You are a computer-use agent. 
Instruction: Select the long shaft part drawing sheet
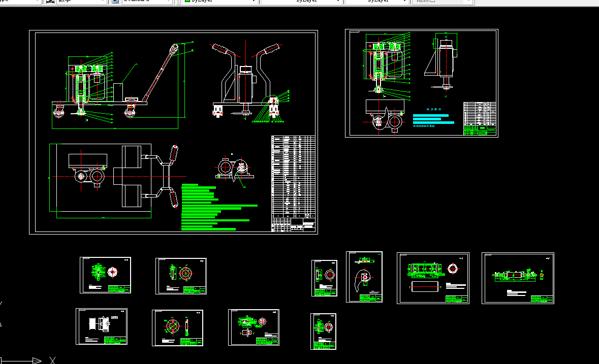[x=518, y=278]
